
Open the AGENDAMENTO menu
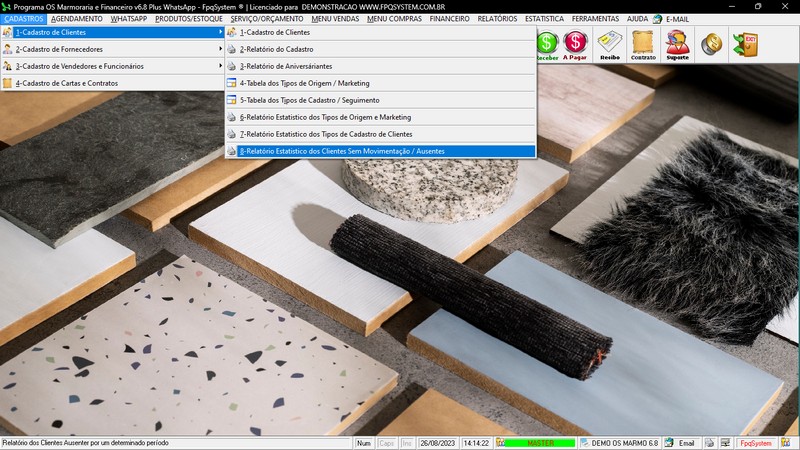click(x=77, y=19)
